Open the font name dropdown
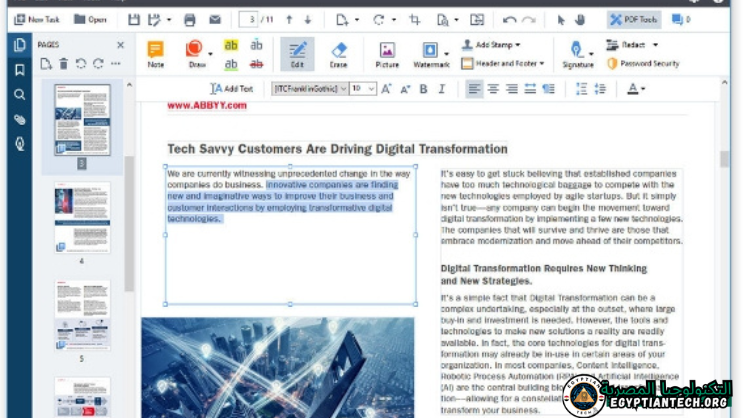This screenshot has height=418, width=743. tap(308, 89)
